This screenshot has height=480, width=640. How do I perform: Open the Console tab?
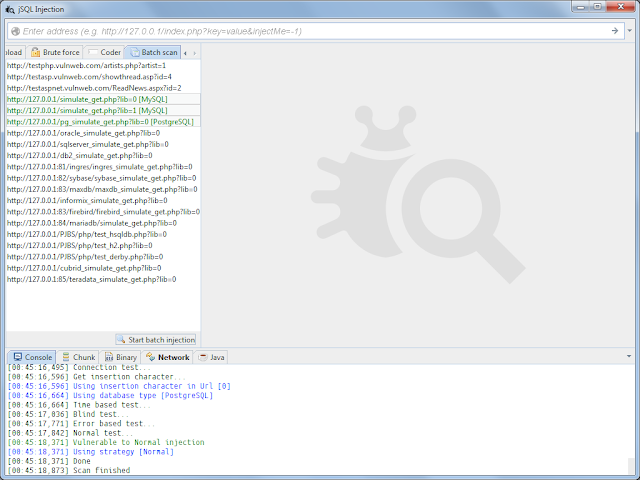[32, 357]
